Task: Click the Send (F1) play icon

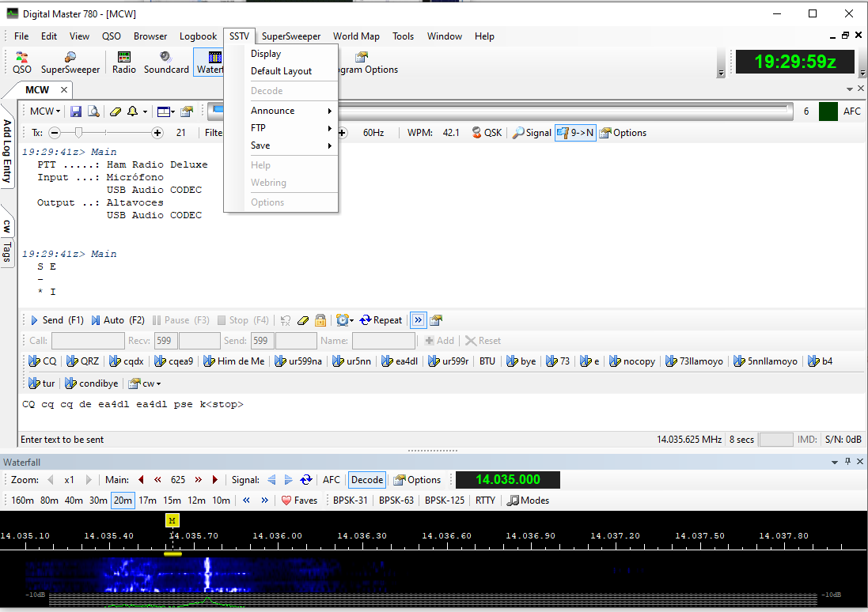Action: [x=57, y=320]
